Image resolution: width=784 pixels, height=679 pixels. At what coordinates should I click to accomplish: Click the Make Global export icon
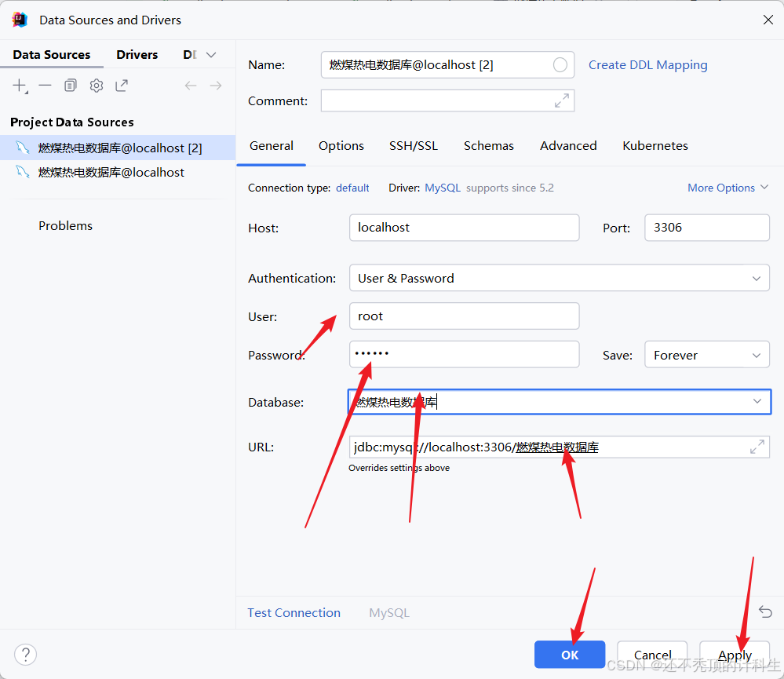122,86
